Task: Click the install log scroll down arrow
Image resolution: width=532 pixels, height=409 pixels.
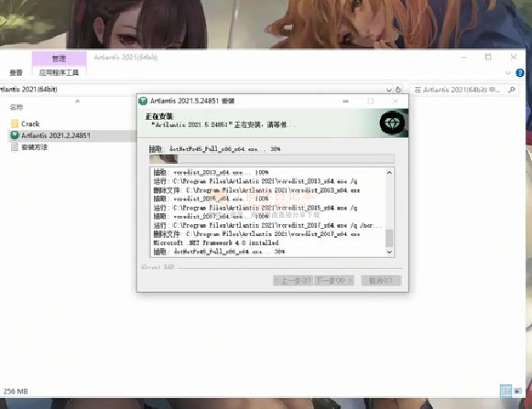Action: coord(389,252)
